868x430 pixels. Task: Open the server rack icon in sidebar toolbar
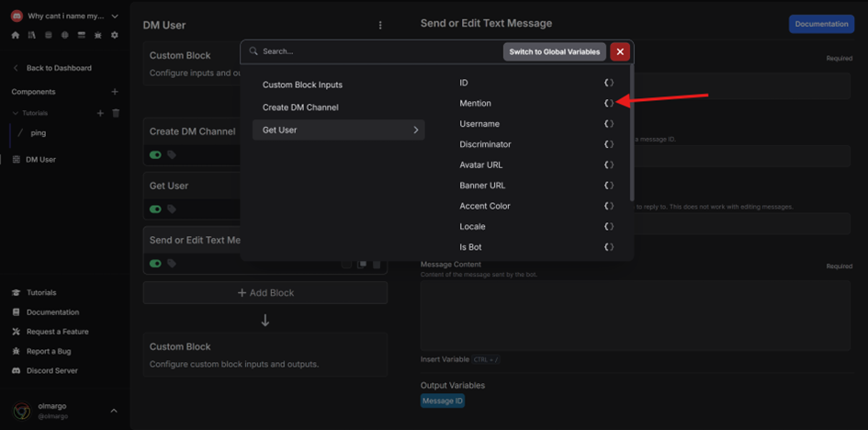pos(82,35)
